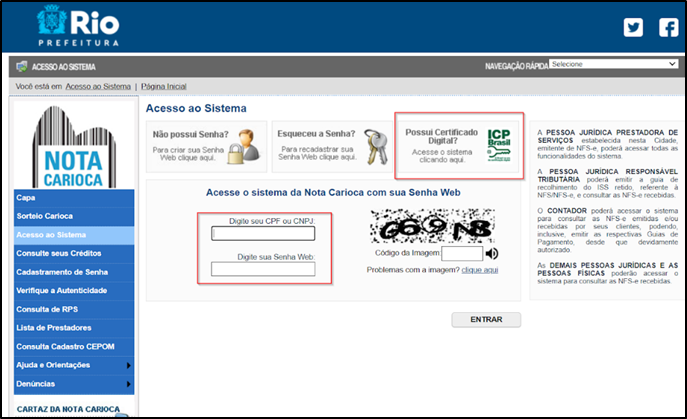Focus the Senha Web input field
687x419 pixels.
(x=263, y=269)
